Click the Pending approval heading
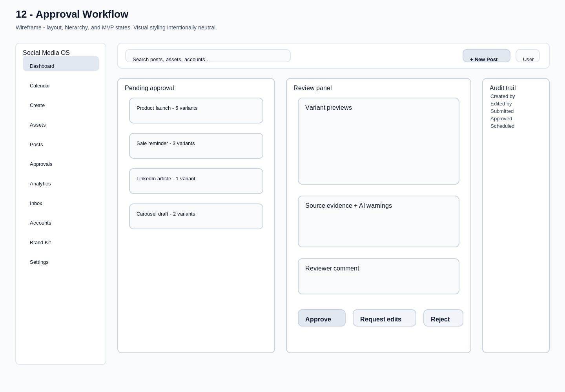 coord(149,88)
